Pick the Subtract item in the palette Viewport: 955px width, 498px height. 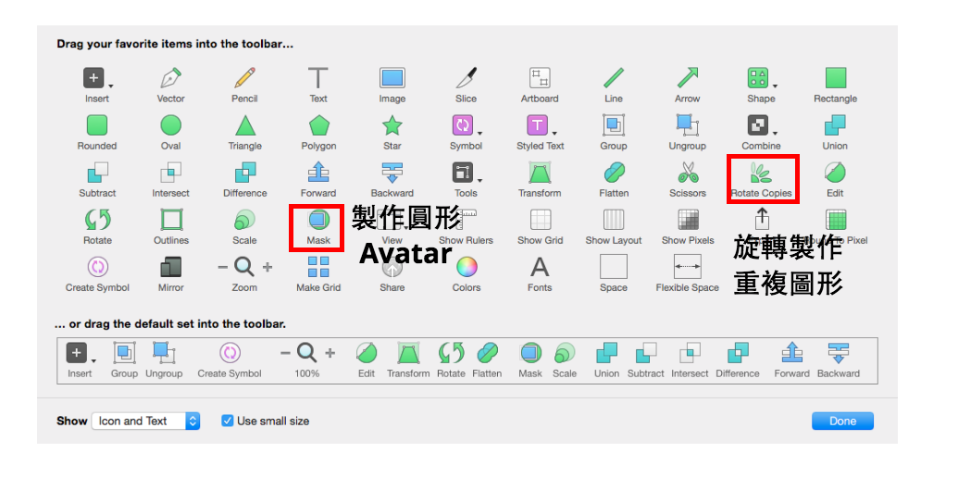97,180
